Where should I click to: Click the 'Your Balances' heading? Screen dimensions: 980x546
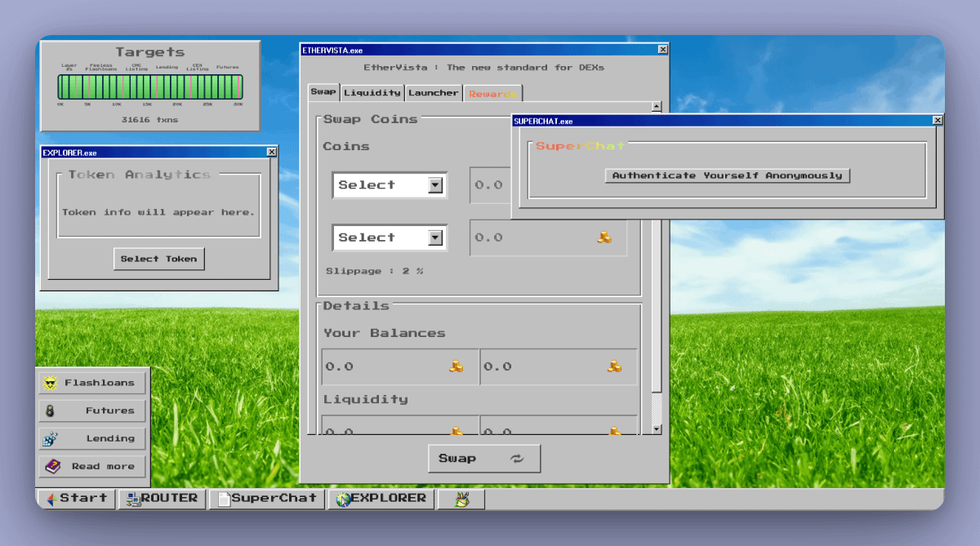click(x=384, y=333)
